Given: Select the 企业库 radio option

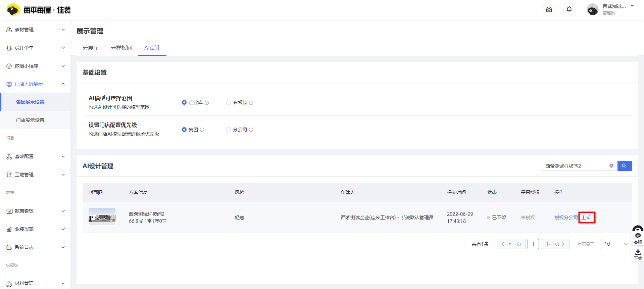Looking at the screenshot, I should click(184, 102).
